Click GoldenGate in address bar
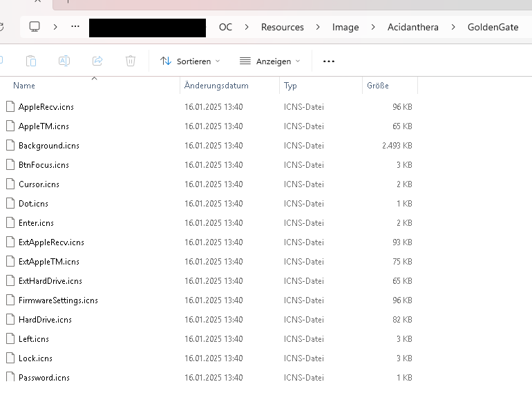The image size is (532, 393). point(493,27)
